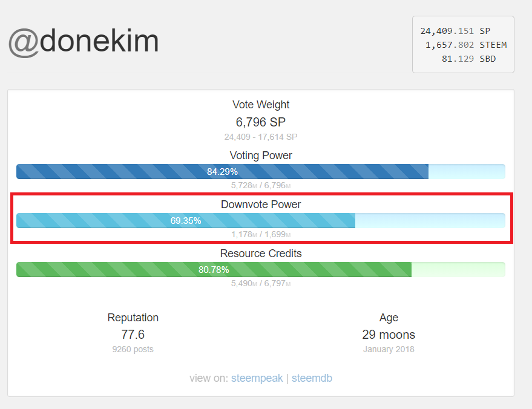The image size is (532, 409).
Task: Open the steemdb profile link
Action: coord(312,378)
